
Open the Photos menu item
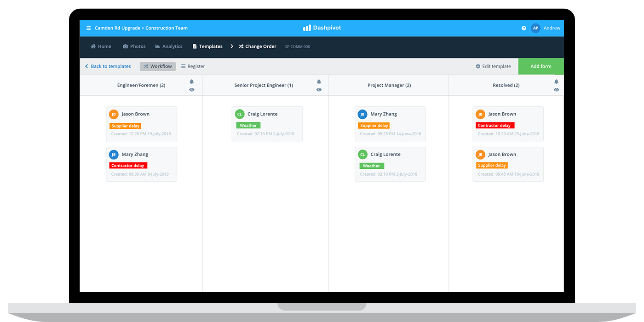134,46
